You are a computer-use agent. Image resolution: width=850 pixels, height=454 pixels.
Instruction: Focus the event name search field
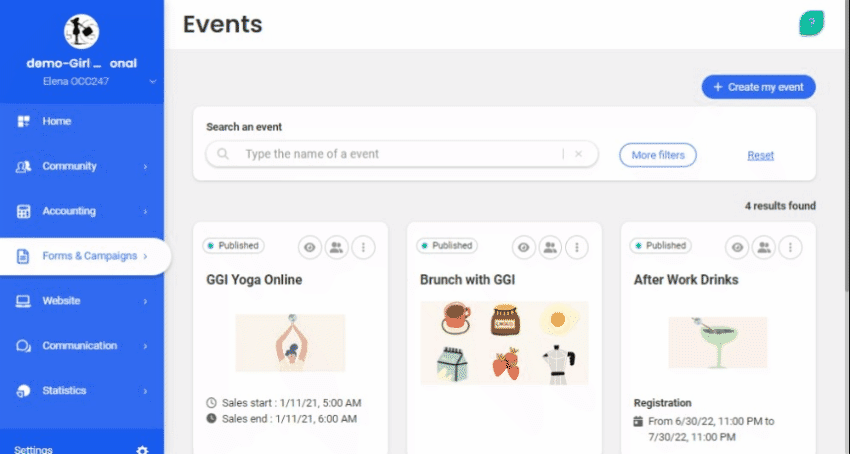(x=400, y=154)
